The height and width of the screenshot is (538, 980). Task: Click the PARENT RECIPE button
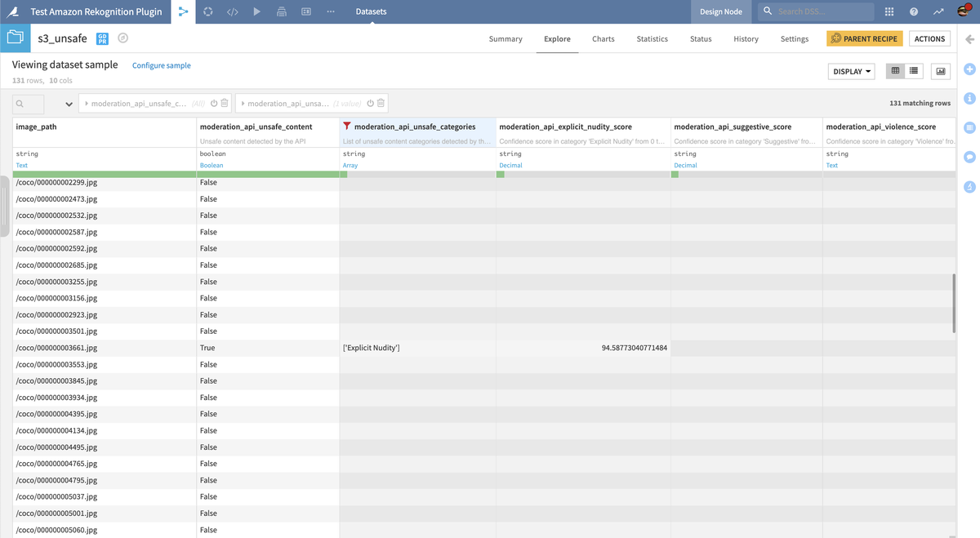pos(865,38)
